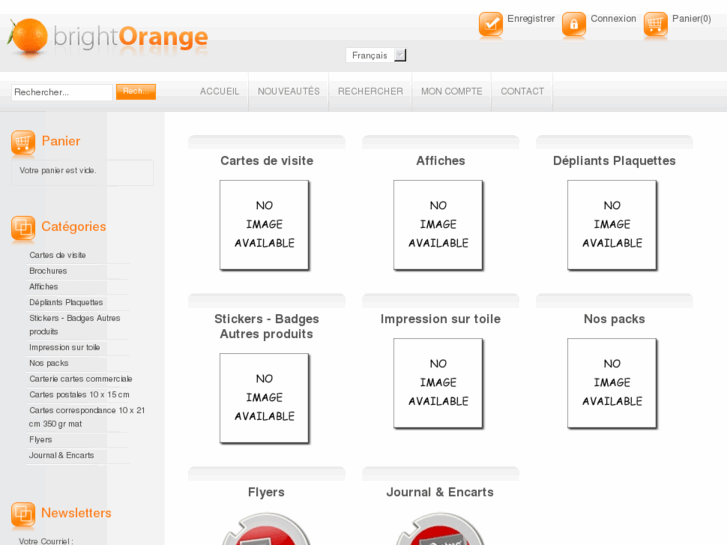Click the 'Votre Courriel :' label
Screen dimensions: 727x545
coord(46,541)
